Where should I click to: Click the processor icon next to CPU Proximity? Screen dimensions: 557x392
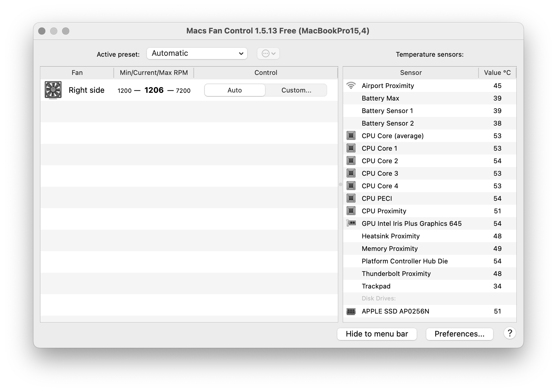[x=351, y=211]
